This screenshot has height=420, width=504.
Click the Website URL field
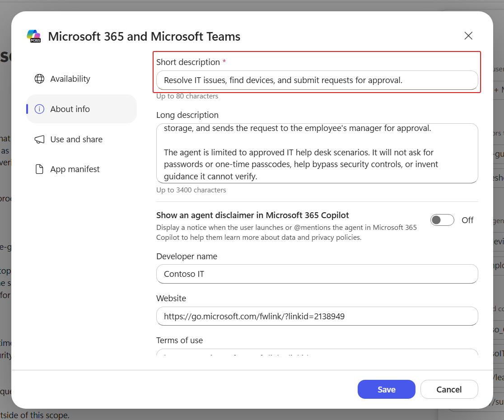(x=317, y=316)
